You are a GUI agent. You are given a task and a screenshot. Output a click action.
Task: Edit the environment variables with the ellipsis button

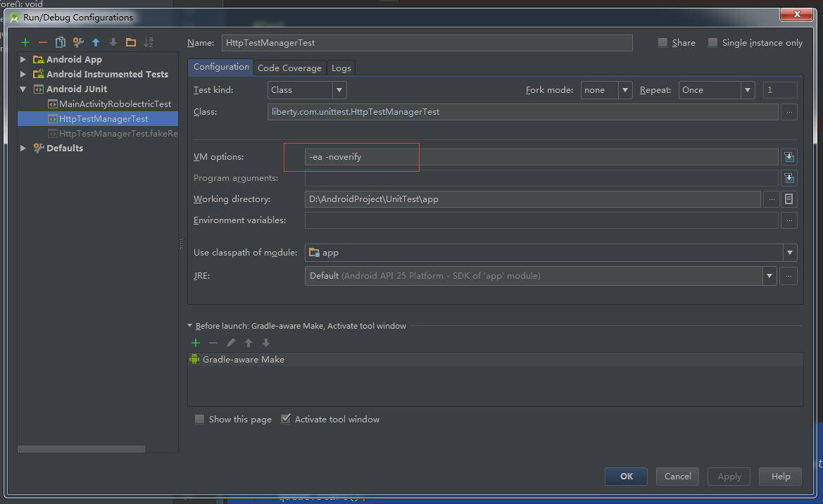[789, 220]
